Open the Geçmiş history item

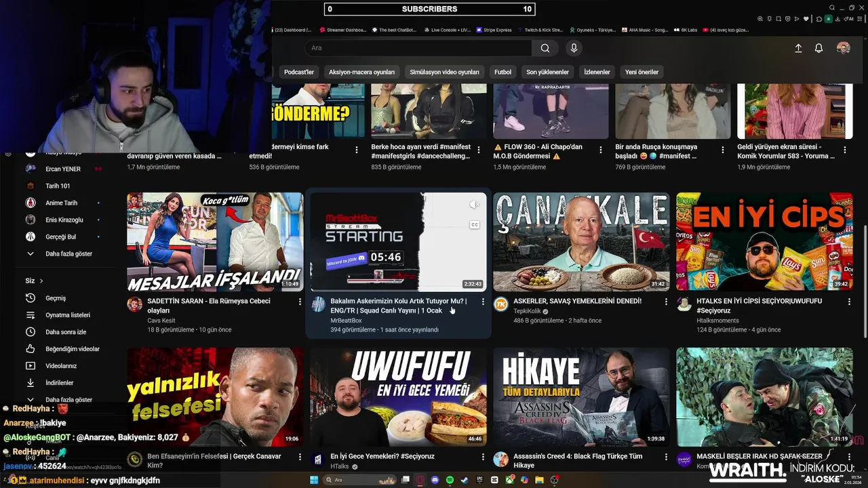pyautogui.click(x=64, y=298)
